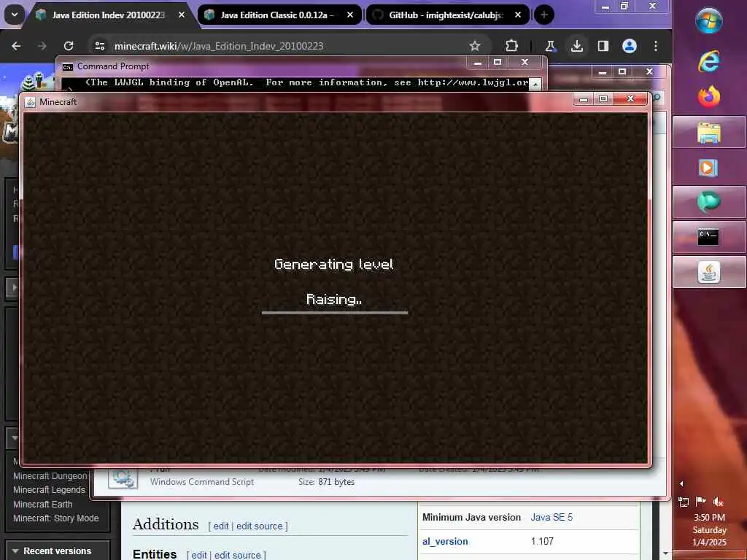747x560 pixels.
Task: Switch to Java taskbar icon
Action: click(709, 273)
